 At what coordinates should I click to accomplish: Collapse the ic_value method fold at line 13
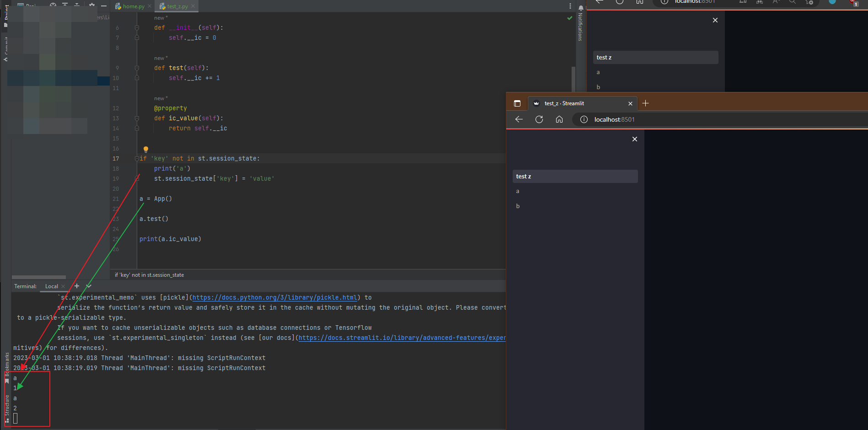pyautogui.click(x=137, y=118)
